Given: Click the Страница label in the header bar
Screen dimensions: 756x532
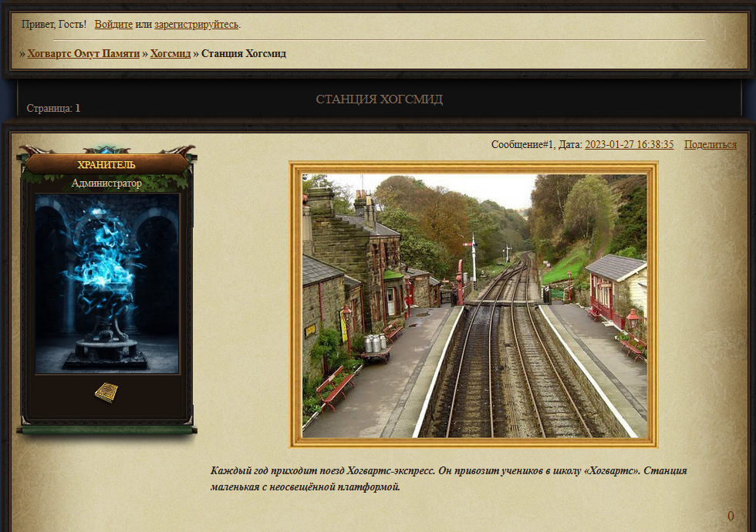Looking at the screenshot, I should 49,108.
